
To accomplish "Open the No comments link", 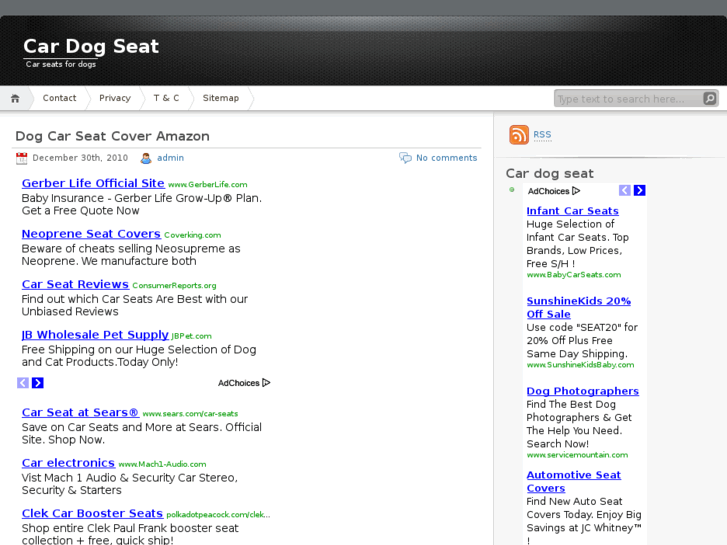I will click(446, 158).
